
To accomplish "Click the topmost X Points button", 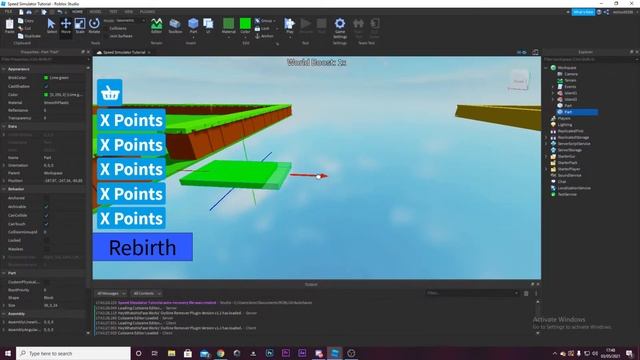I will coord(131,120).
